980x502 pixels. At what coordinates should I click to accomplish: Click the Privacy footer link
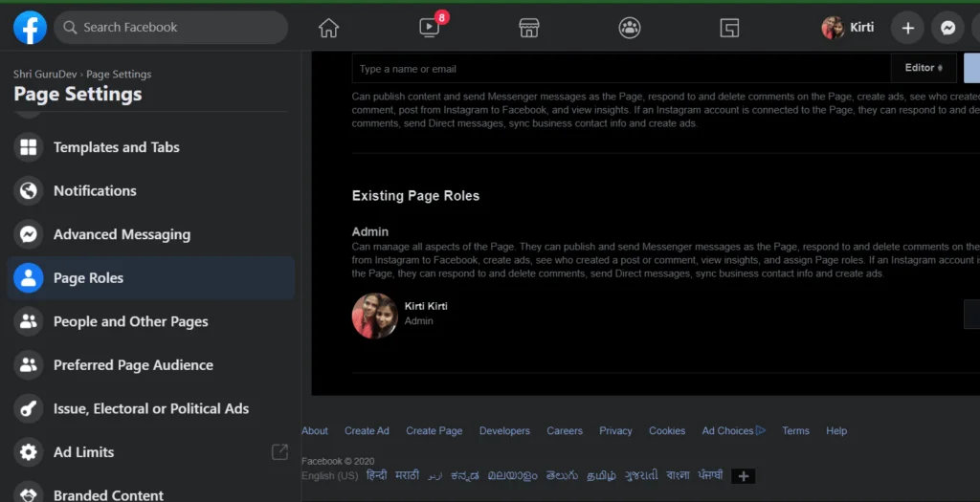(x=615, y=431)
